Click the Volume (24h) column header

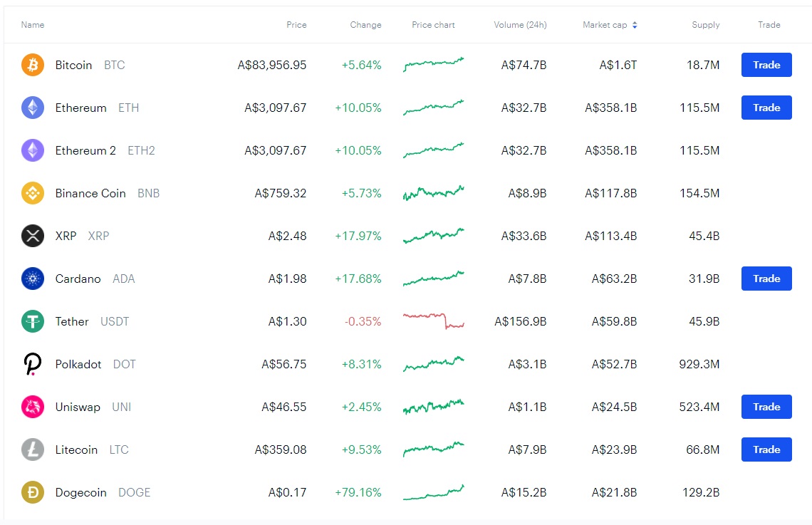pos(520,25)
